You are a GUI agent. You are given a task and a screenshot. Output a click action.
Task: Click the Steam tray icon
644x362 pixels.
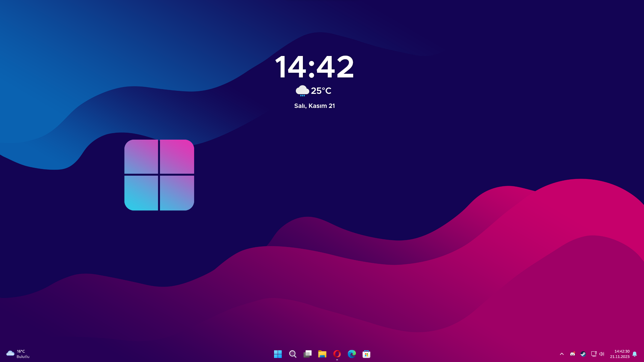coord(583,354)
